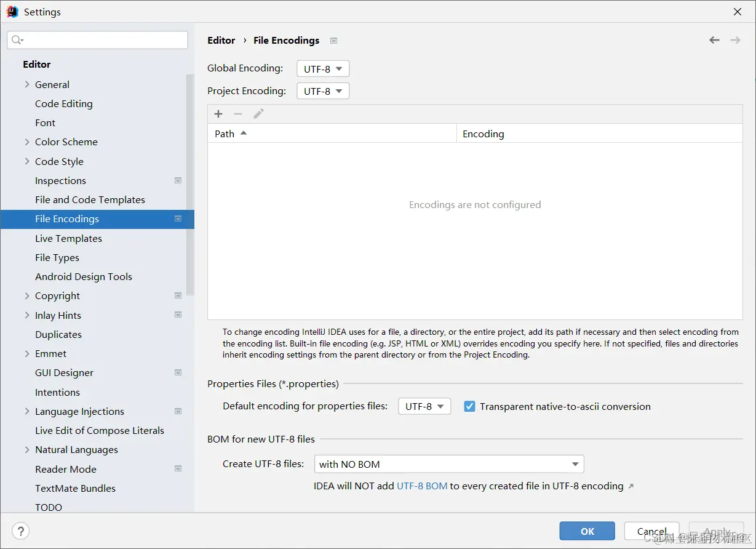Select Code Editing settings page
This screenshot has height=549, width=756.
[64, 103]
